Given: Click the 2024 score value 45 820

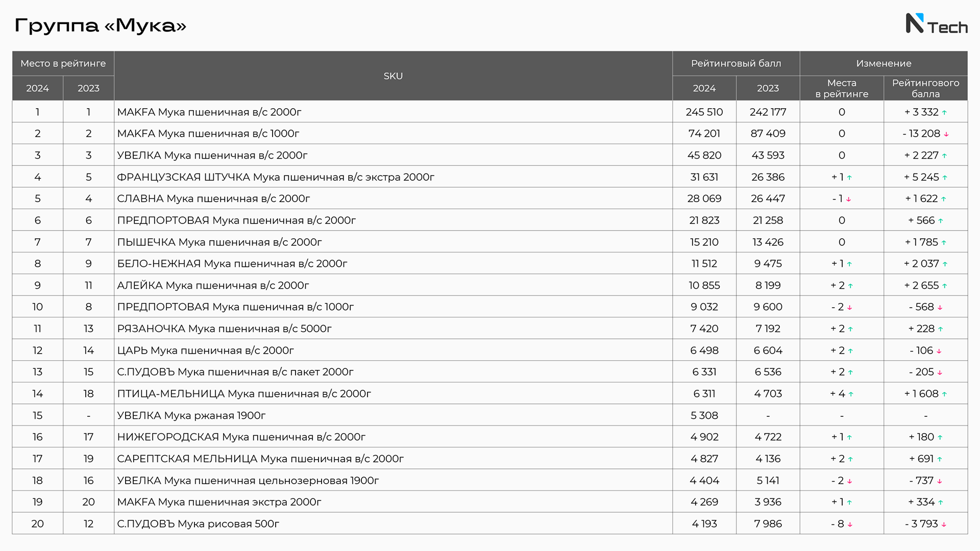Looking at the screenshot, I should (x=704, y=155).
